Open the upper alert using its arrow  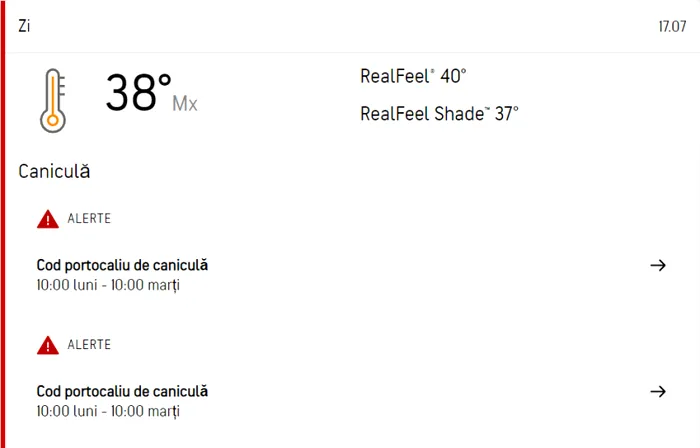point(657,265)
